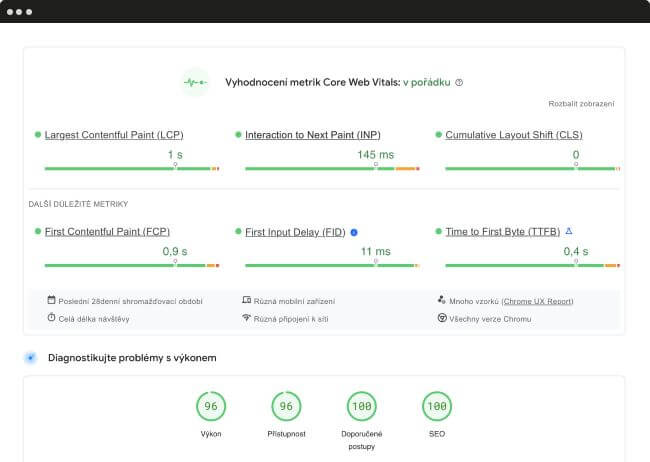The width and height of the screenshot is (650, 462).
Task: Open the Chrome UX Report link
Action: 538,300
